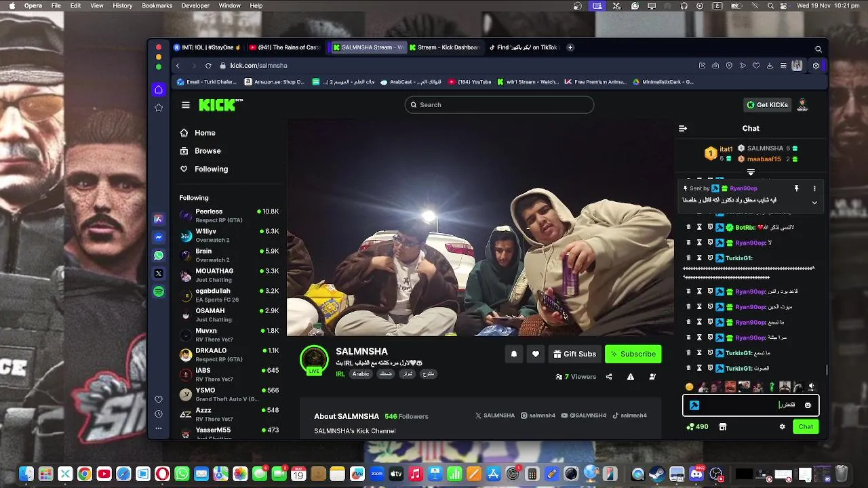This screenshot has width=868, height=488.
Task: Go to Following in Kick sidebar
Action: (x=211, y=169)
